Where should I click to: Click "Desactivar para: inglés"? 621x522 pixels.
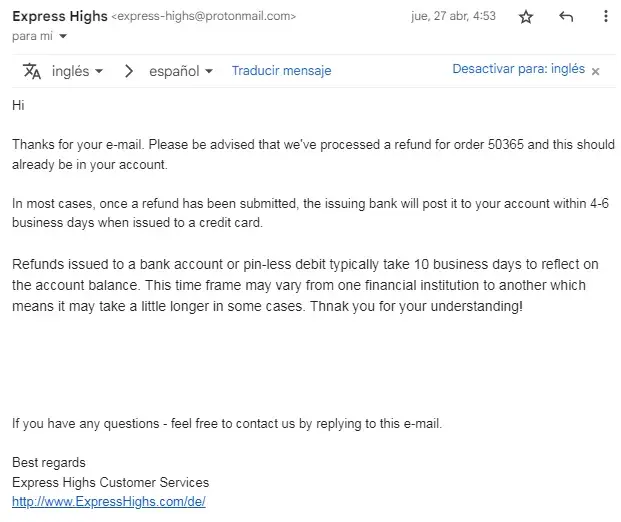tap(518, 70)
